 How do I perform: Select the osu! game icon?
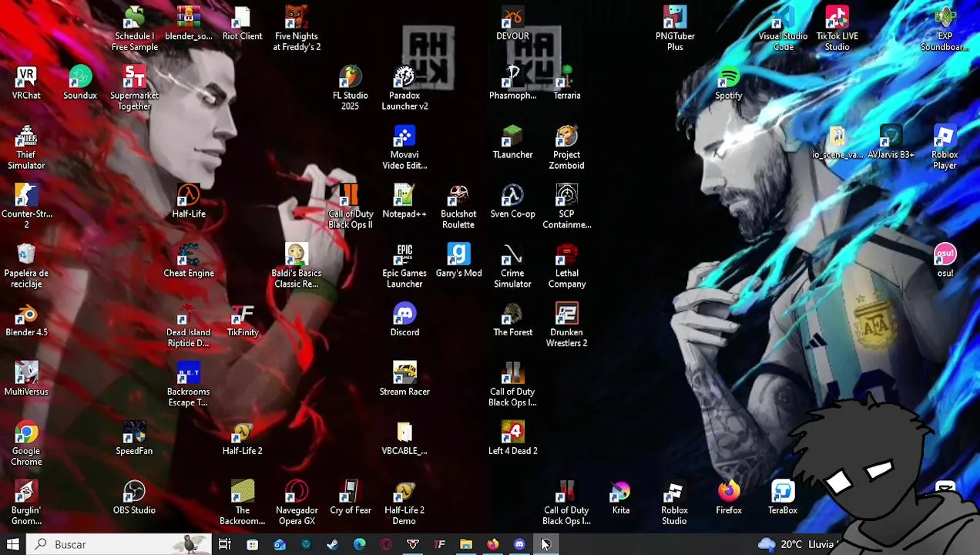click(945, 261)
